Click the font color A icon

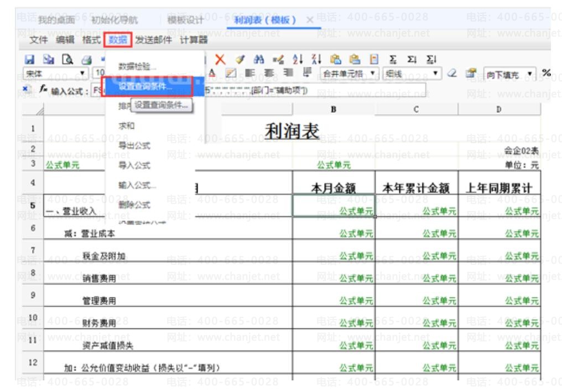pyautogui.click(x=212, y=74)
